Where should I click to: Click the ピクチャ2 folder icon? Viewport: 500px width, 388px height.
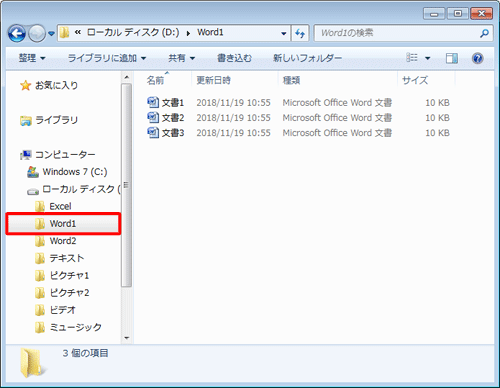pyautogui.click(x=40, y=293)
